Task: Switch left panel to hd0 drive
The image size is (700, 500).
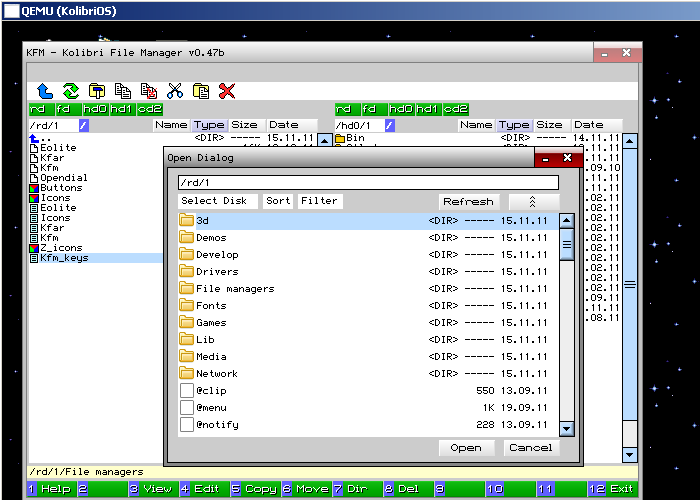Action: (x=94, y=109)
